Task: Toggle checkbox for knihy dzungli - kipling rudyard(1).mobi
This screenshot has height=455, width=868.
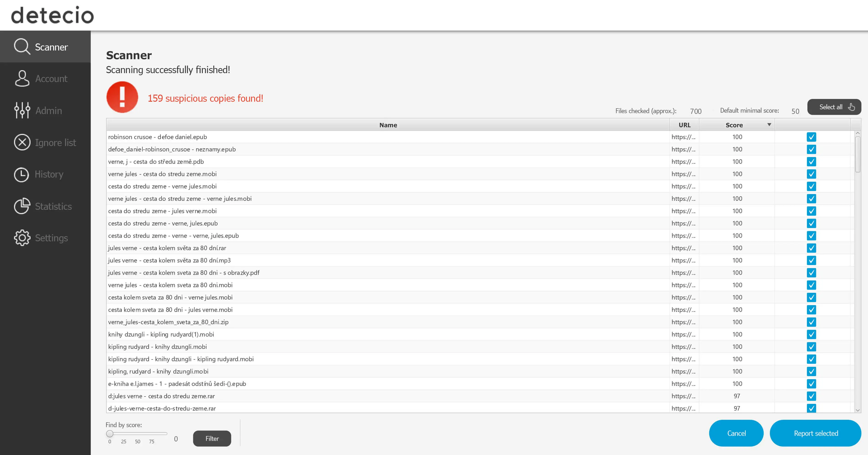Action: coord(811,334)
